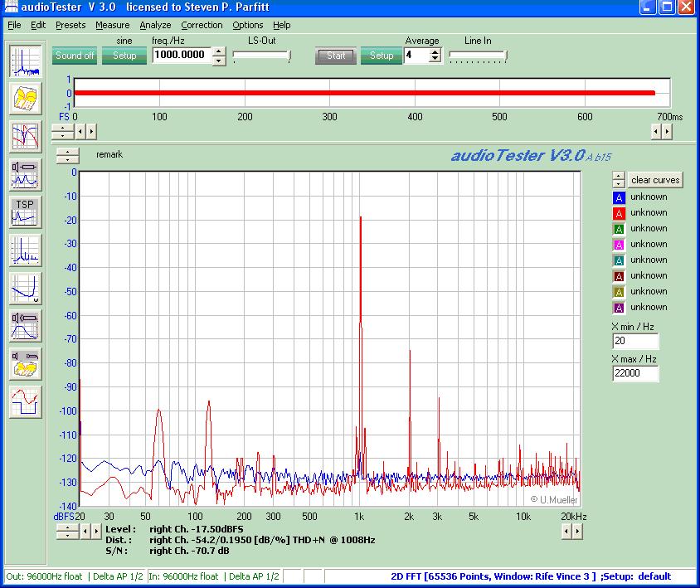Screen dimensions: 700x588
Task: Open the impedance curve measurement icon
Action: 26,289
